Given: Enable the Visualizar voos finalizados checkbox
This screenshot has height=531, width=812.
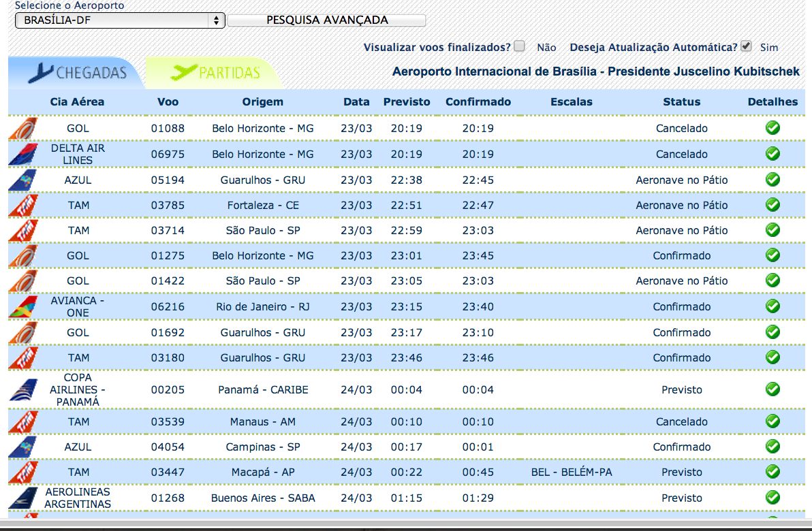Looking at the screenshot, I should tap(520, 46).
